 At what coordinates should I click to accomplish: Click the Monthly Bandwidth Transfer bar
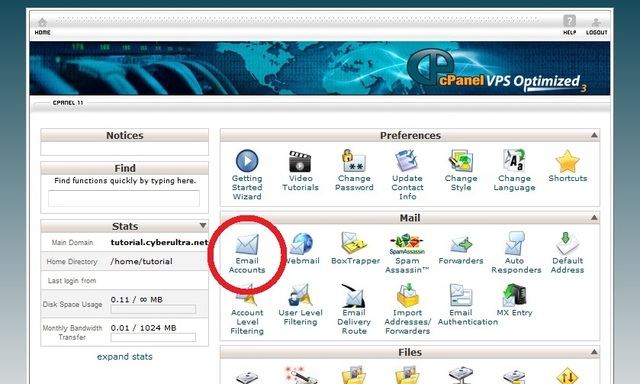click(x=153, y=337)
